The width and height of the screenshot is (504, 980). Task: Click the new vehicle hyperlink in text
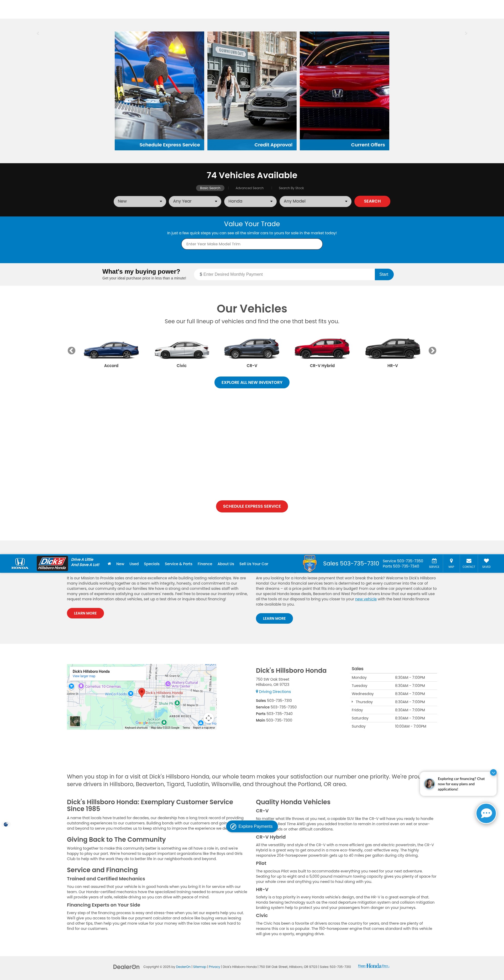(366, 599)
